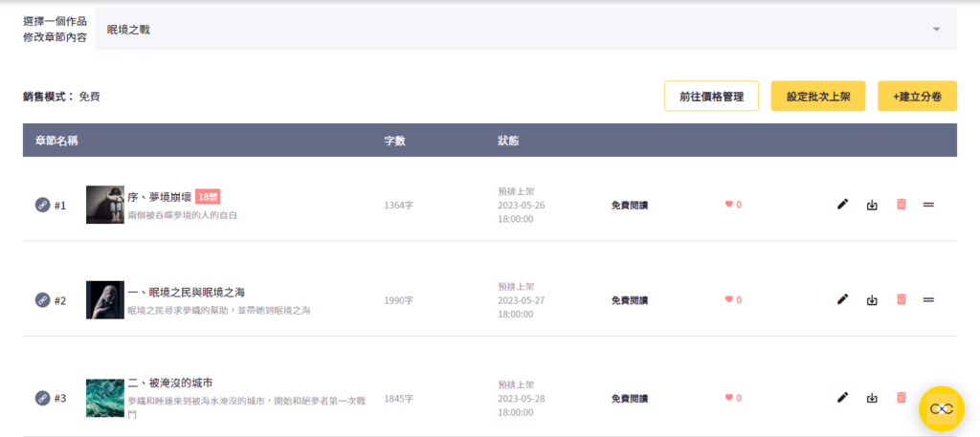The image size is (980, 437).
Task: Delete chapter 序、夢境崩壞 with trash icon
Action: click(x=902, y=204)
